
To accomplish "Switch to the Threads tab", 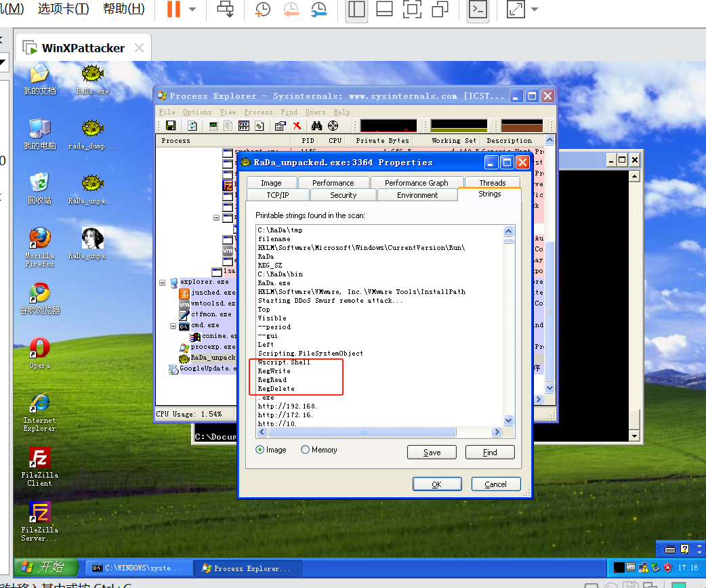I will tap(493, 183).
